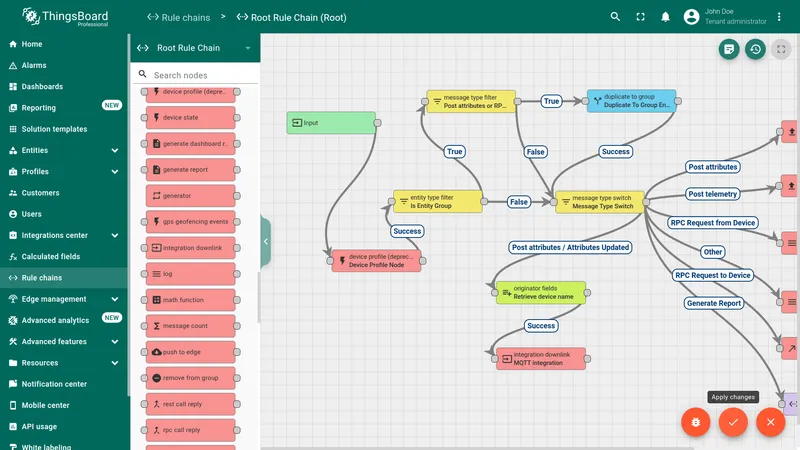Screen dimensions: 800x450
Task: Click Generate Report link label
Action: point(714,303)
